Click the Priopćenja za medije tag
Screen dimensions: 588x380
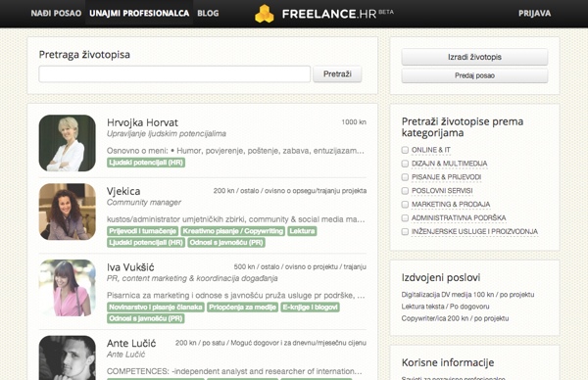(243, 308)
